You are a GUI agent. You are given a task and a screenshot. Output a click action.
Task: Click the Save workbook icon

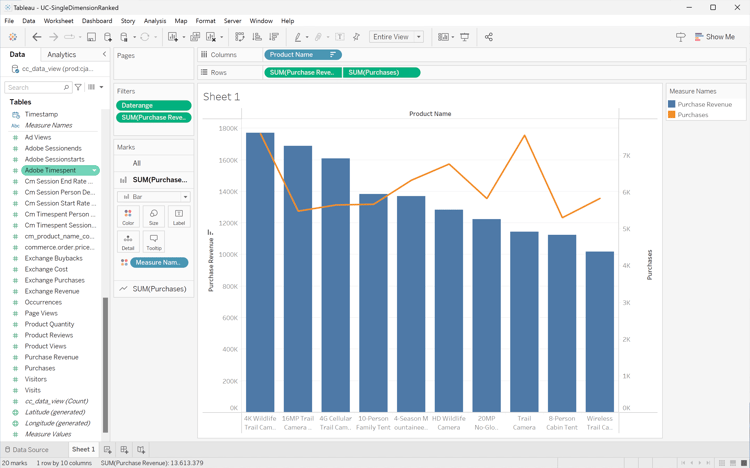pos(91,37)
